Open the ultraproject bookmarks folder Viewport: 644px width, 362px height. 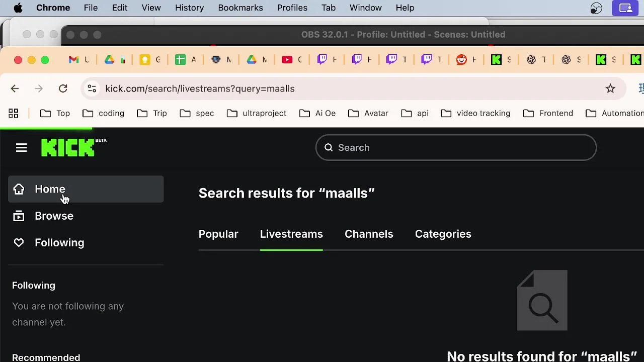click(x=257, y=114)
